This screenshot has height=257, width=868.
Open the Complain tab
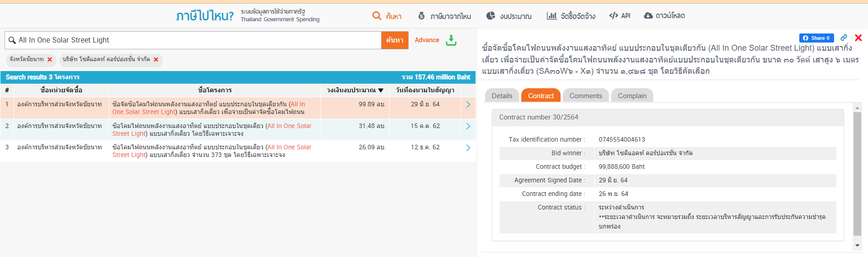click(632, 96)
